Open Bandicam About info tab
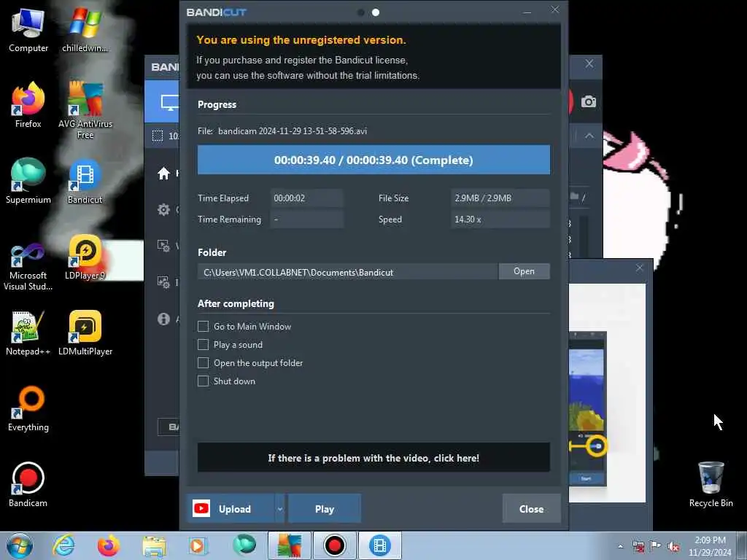747x560 pixels. 164,319
